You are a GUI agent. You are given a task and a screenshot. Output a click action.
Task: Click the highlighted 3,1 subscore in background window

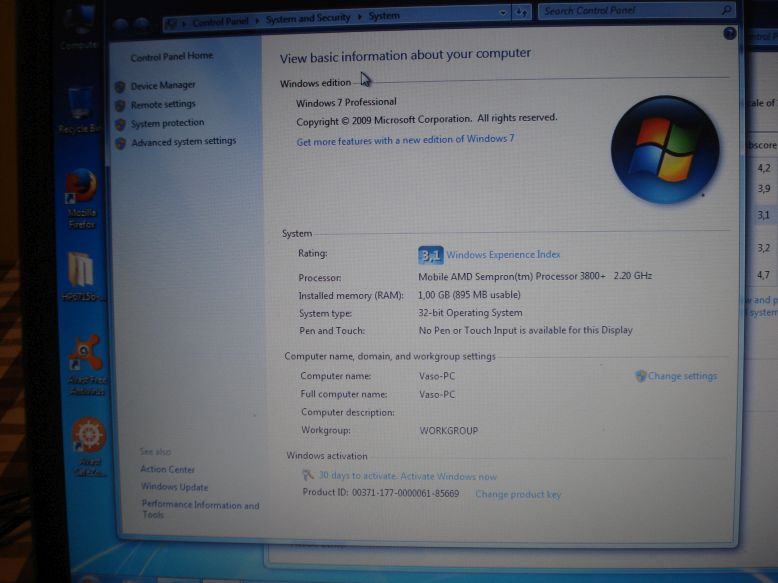pos(764,215)
